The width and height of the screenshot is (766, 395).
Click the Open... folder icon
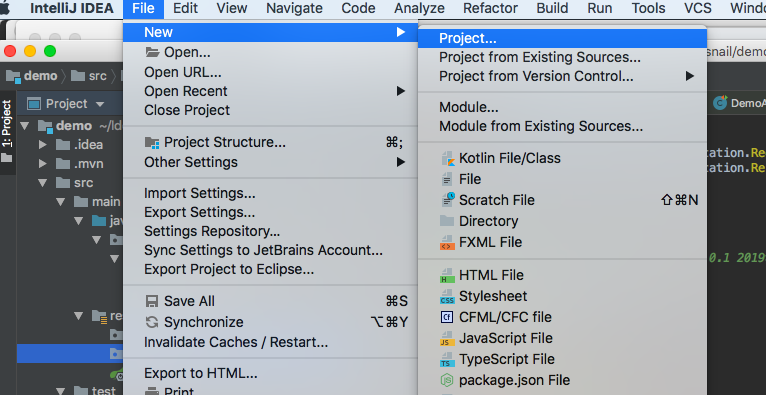152,52
